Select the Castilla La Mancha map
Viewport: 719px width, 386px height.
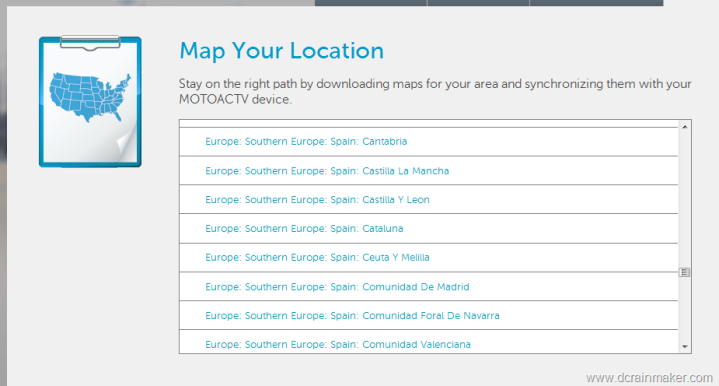coord(327,171)
